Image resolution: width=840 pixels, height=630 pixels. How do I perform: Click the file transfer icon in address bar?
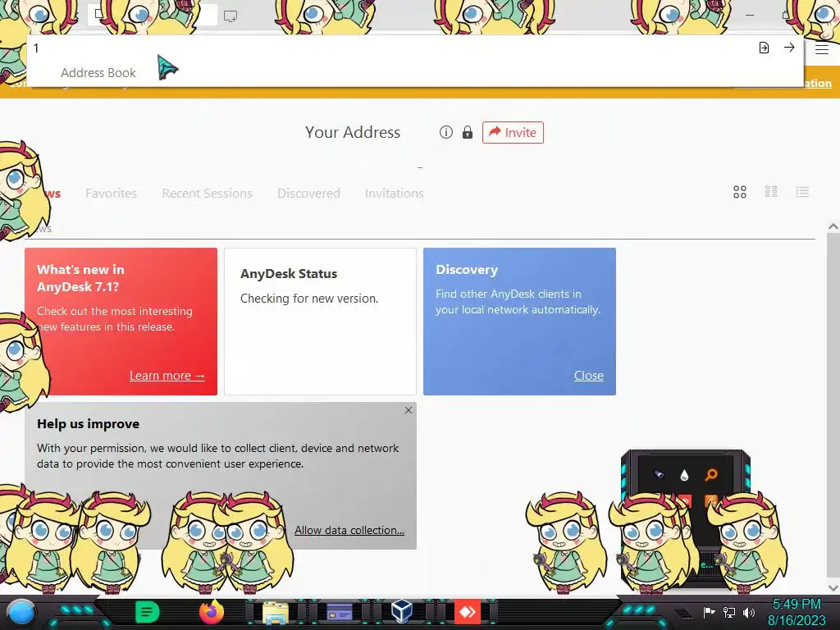tap(764, 48)
